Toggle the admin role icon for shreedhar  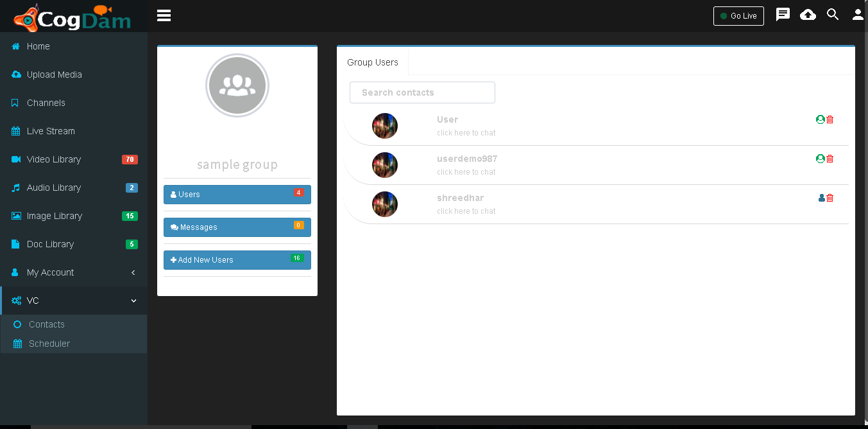[x=821, y=198]
